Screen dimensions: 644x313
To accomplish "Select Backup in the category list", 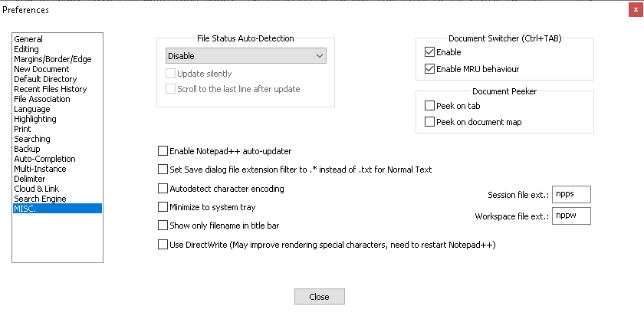I will point(27,149).
